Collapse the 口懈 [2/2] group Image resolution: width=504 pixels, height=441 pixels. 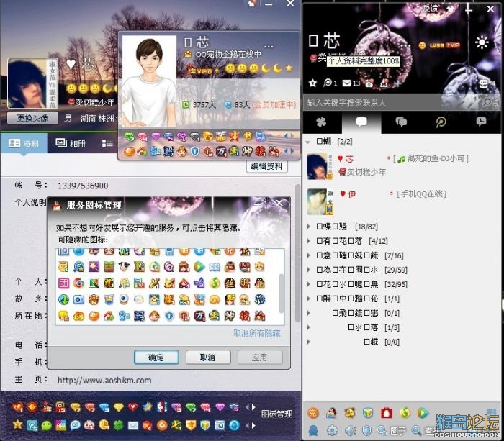(308, 142)
